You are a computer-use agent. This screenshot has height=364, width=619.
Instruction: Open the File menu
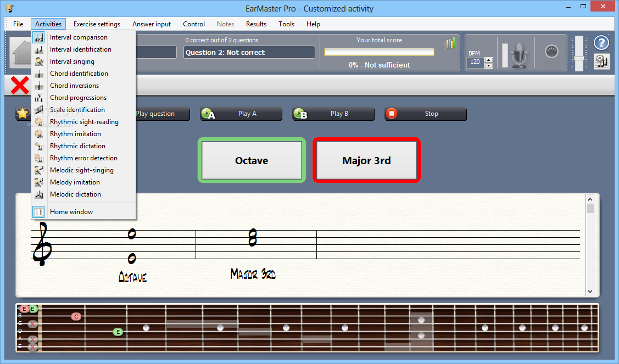(x=18, y=24)
